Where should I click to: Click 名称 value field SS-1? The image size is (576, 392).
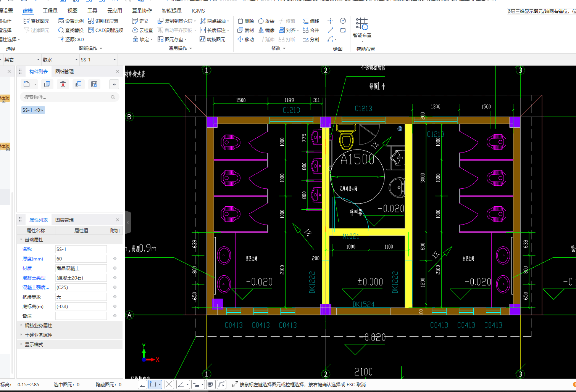pos(81,249)
